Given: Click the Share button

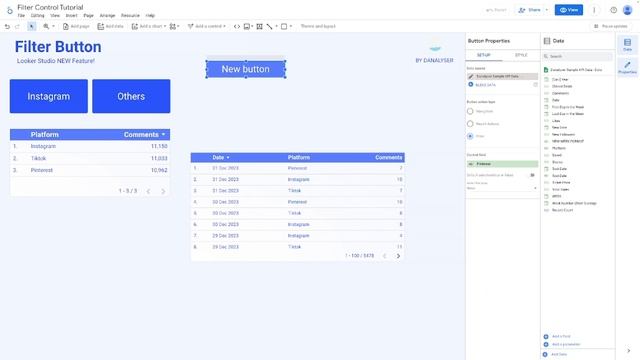Looking at the screenshot, I should coord(529,10).
